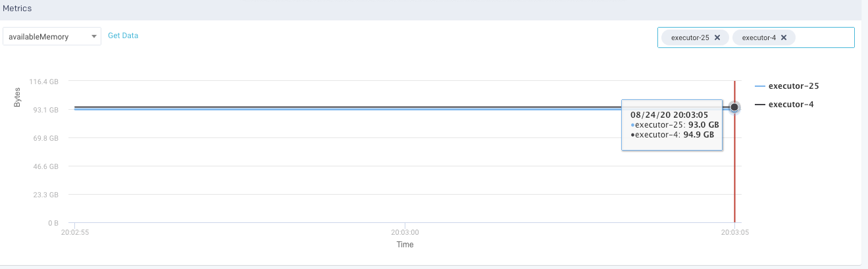The image size is (868, 269).
Task: Click the Metrics panel header
Action: click(18, 9)
